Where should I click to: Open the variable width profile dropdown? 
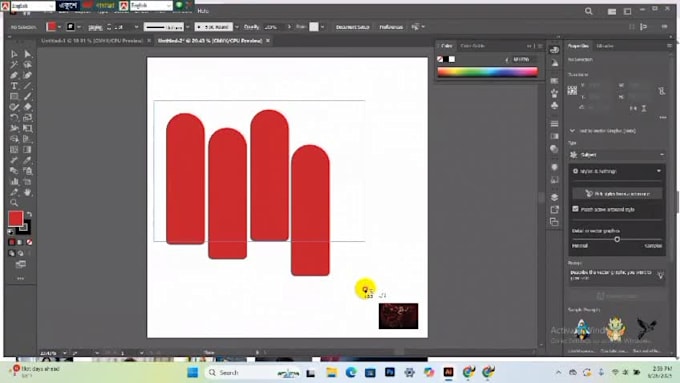187,27
